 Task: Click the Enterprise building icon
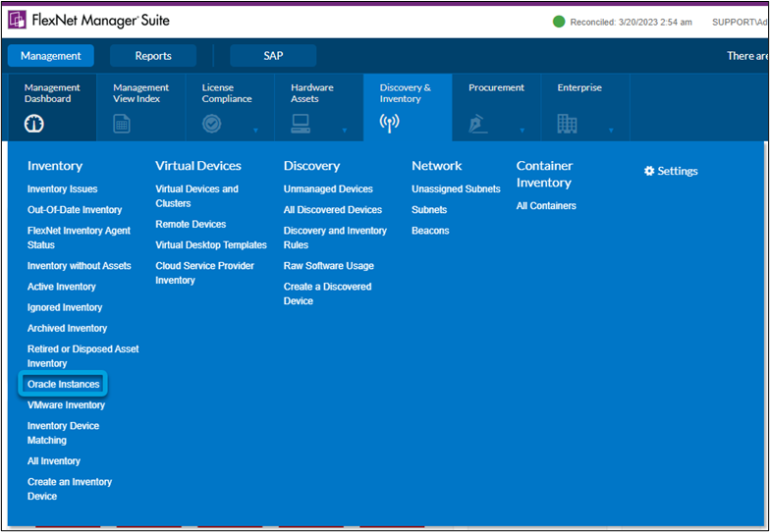tap(567, 124)
